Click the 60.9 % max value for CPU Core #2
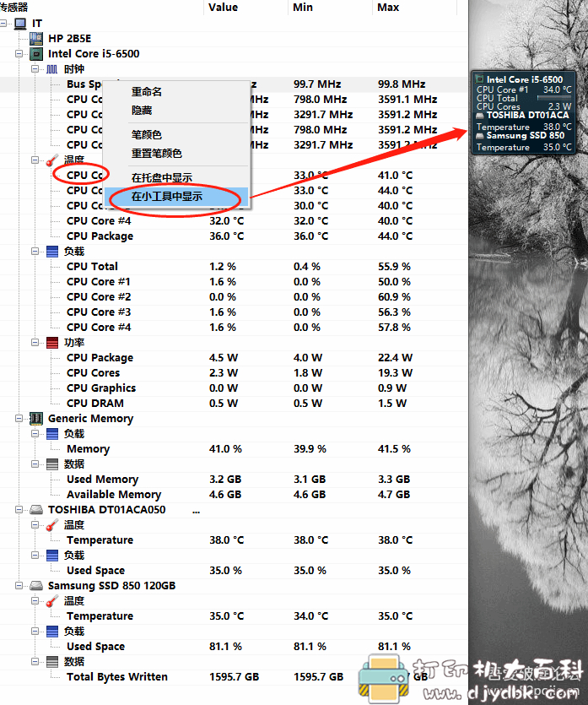588x705 pixels. point(394,296)
